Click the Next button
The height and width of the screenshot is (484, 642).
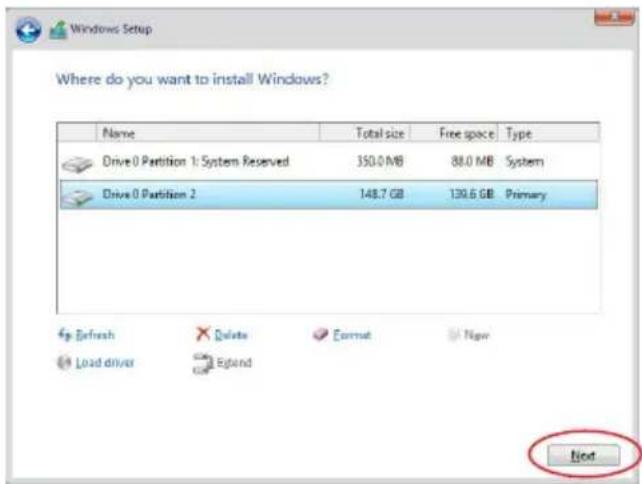click(x=583, y=455)
